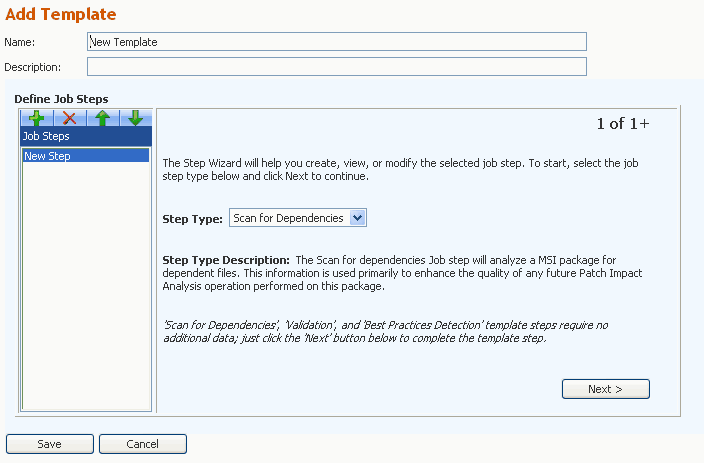Select the New Step item in list
The image size is (704, 463).
86,156
